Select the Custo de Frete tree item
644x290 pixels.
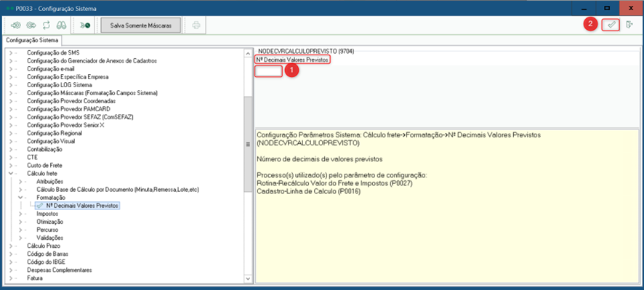coord(44,166)
